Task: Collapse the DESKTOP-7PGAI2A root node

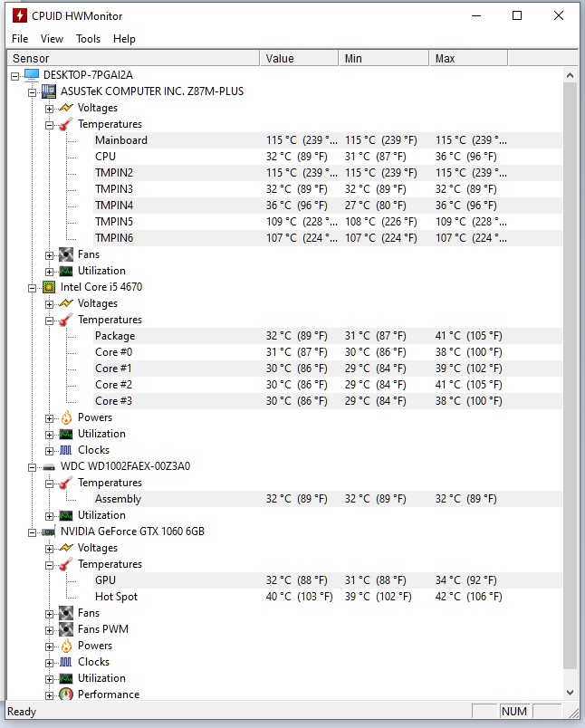Action: click(14, 76)
